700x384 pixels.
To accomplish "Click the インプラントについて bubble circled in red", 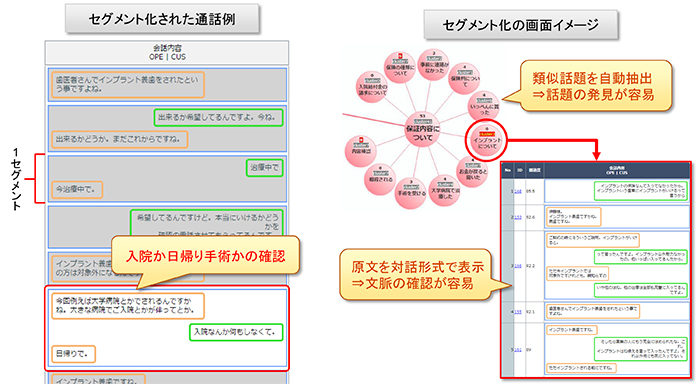I will (x=487, y=140).
